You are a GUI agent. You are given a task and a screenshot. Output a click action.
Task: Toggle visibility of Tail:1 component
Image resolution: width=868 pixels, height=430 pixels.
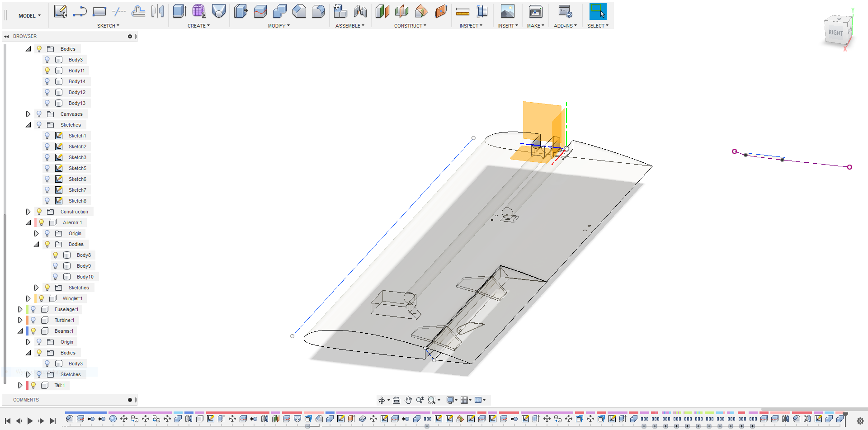(33, 385)
